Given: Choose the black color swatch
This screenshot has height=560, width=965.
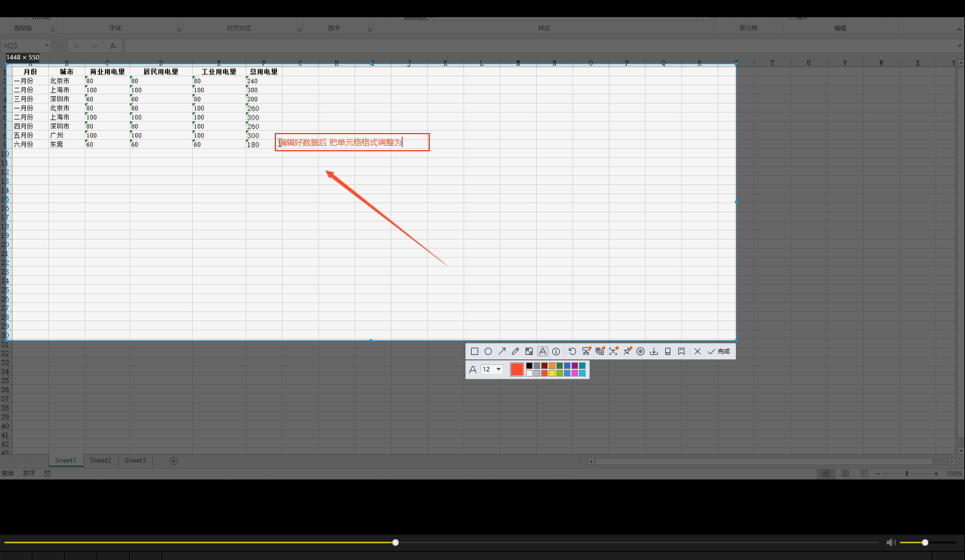Looking at the screenshot, I should pyautogui.click(x=529, y=366).
